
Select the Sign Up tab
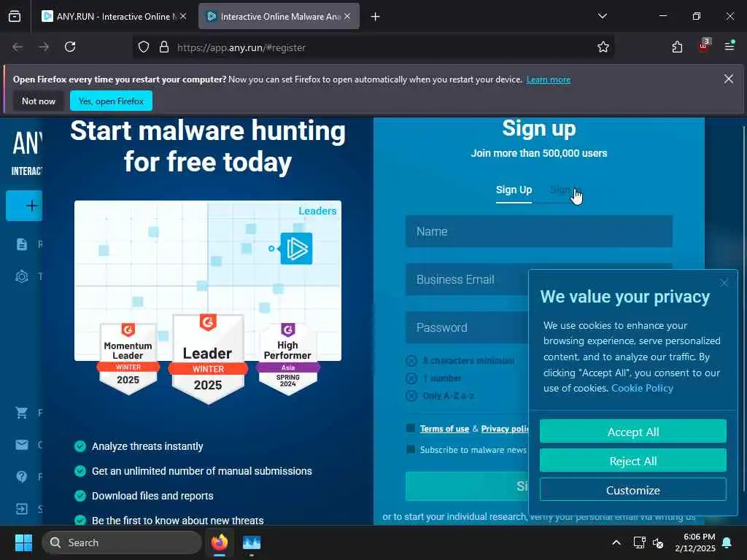pos(514,190)
